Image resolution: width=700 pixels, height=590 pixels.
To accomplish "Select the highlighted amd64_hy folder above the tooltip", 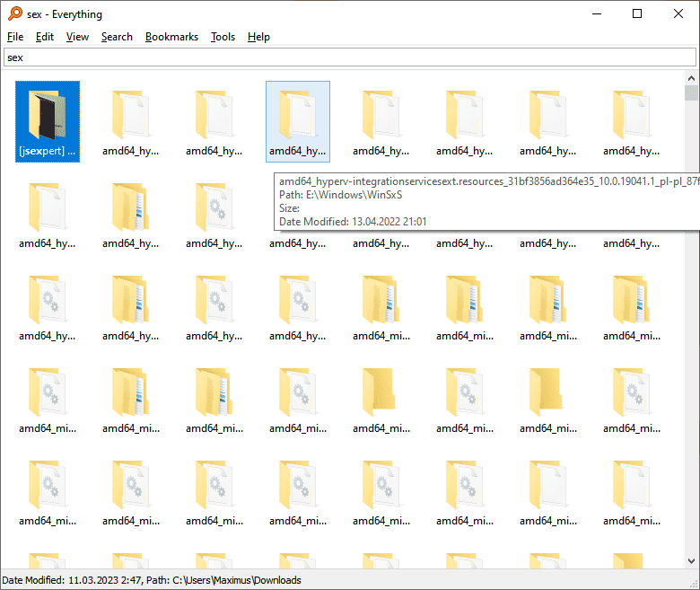I will pos(298,121).
